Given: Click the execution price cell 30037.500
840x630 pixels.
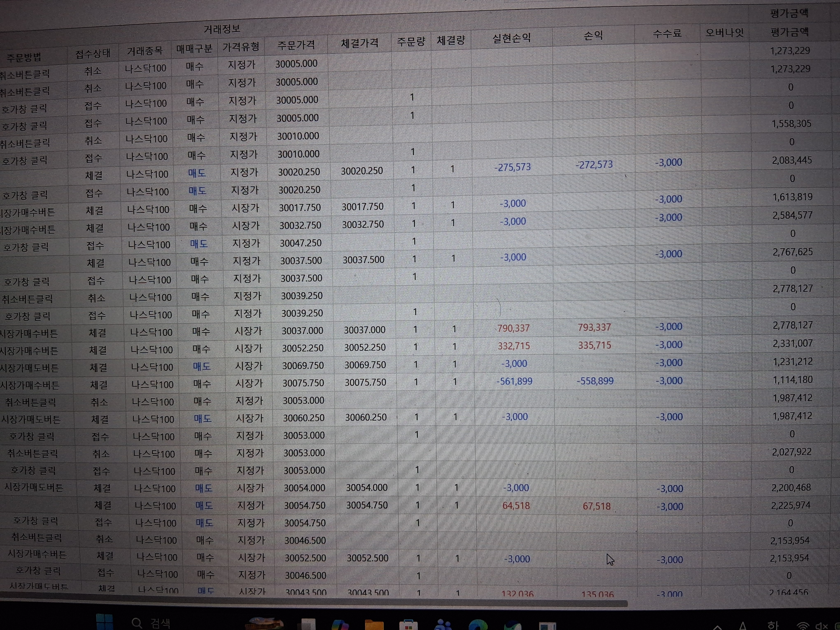Looking at the screenshot, I should [x=363, y=260].
